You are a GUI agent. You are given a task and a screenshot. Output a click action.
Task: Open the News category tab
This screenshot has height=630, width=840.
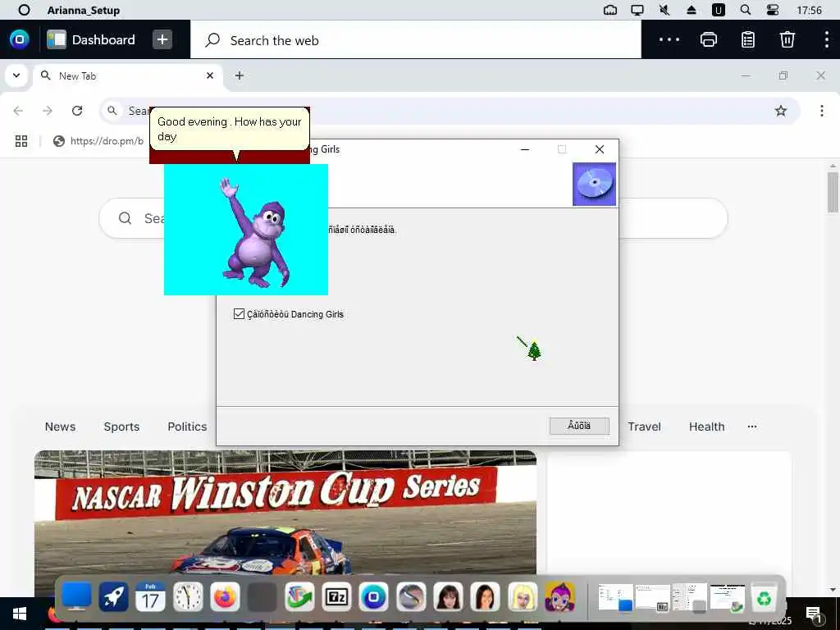[x=60, y=427]
